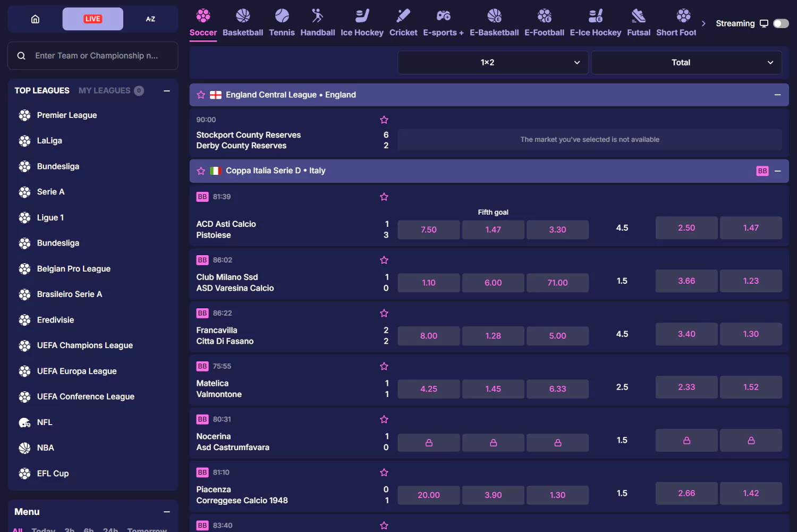Favorite Piacenza vs Correggese match
This screenshot has width=797, height=532.
384,472
